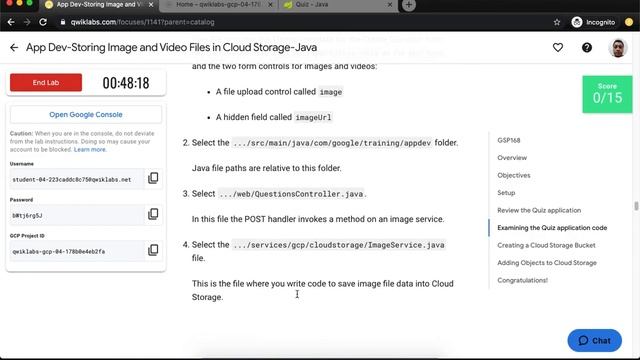Image resolution: width=640 pixels, height=360 pixels.
Task: Bookmark this page with the star icon
Action: pyautogui.click(x=557, y=22)
